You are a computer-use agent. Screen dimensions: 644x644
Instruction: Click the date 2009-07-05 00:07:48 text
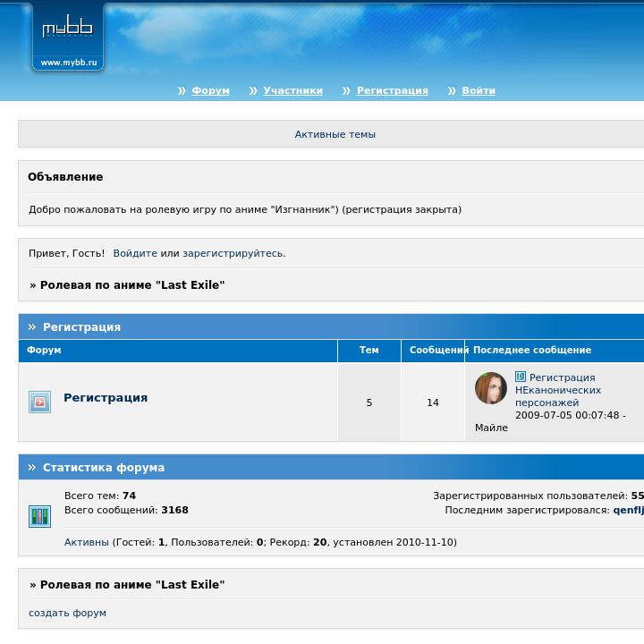click(x=567, y=415)
